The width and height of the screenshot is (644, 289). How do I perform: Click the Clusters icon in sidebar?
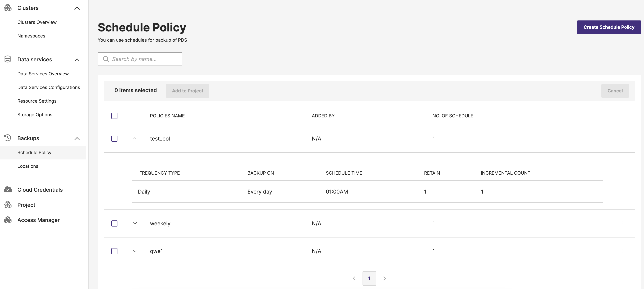point(7,7)
